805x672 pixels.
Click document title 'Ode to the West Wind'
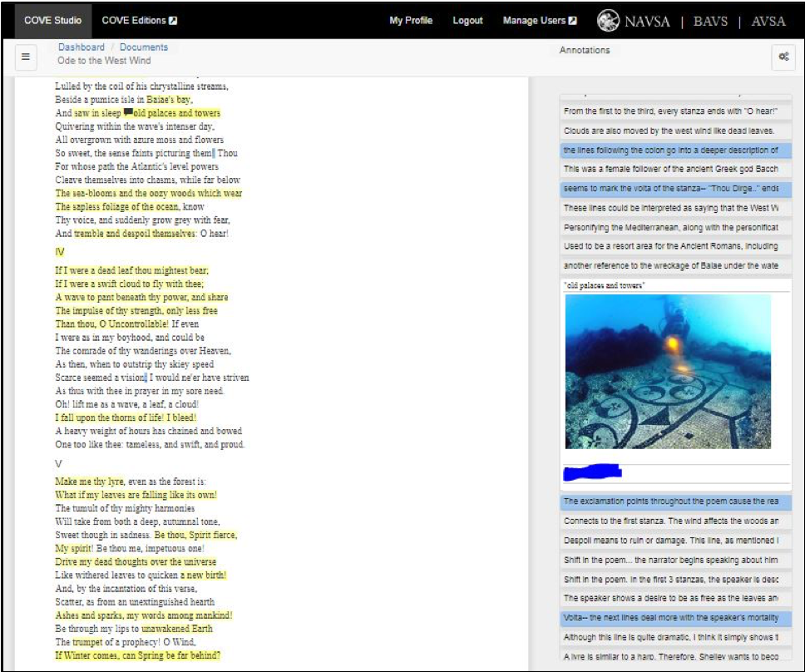104,60
